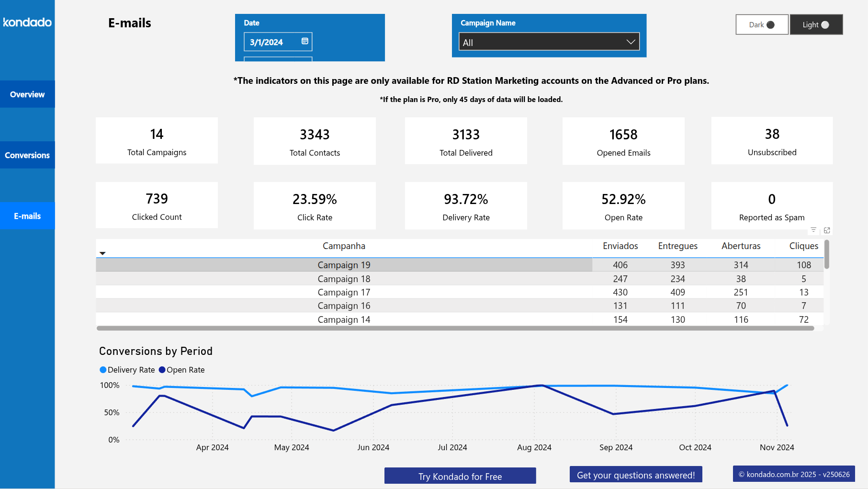This screenshot has width=868, height=489.
Task: Open the Campaign Name dropdown
Action: (x=549, y=42)
